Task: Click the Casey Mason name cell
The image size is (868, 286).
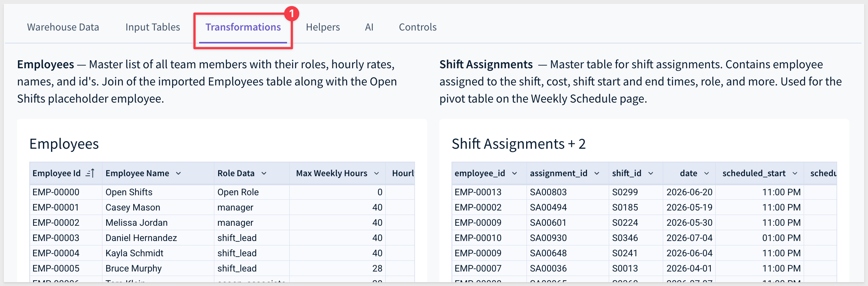Action: click(x=158, y=207)
